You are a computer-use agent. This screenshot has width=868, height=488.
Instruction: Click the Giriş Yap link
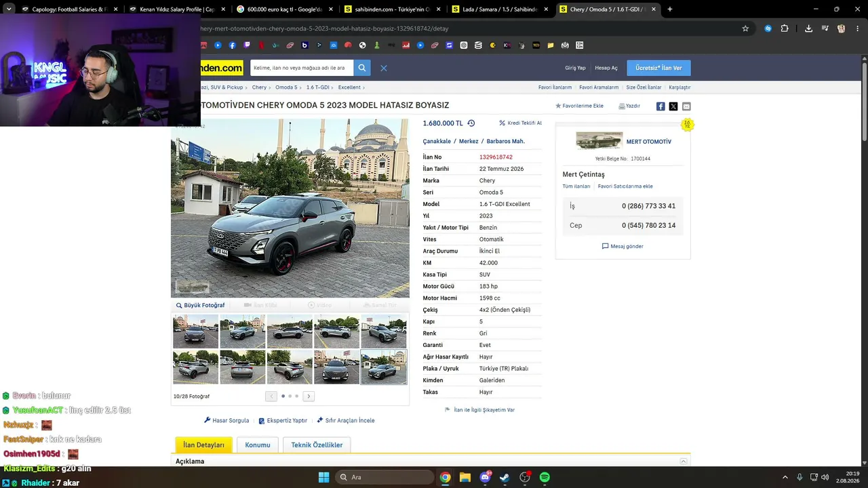coord(575,68)
